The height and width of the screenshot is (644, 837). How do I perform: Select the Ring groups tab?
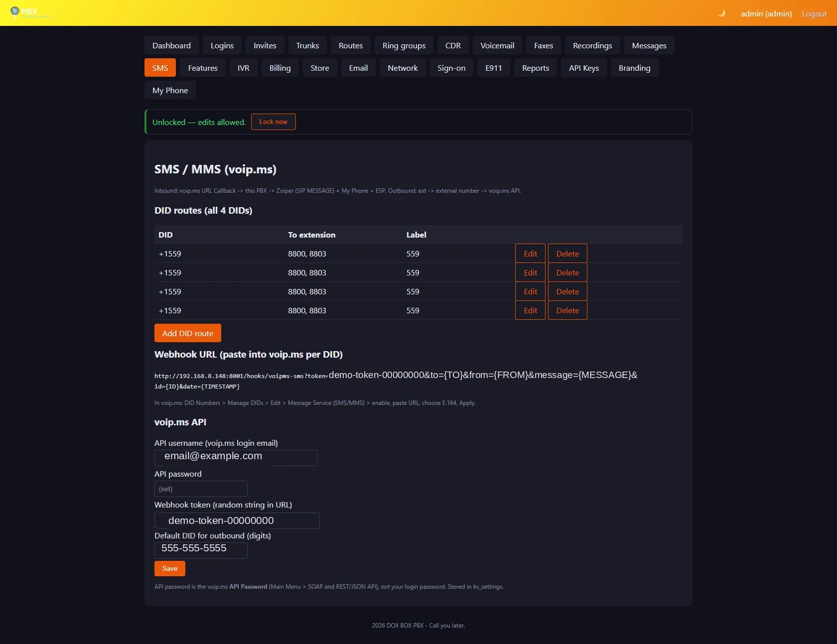[404, 45]
